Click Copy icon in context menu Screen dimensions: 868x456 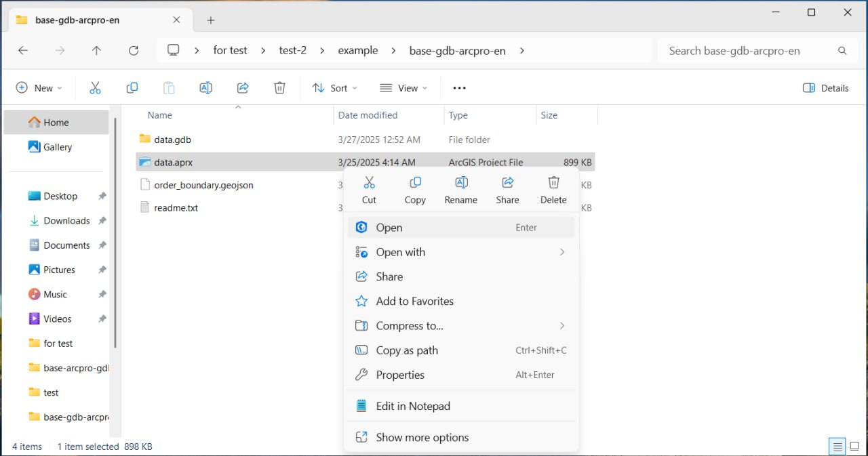coord(415,183)
